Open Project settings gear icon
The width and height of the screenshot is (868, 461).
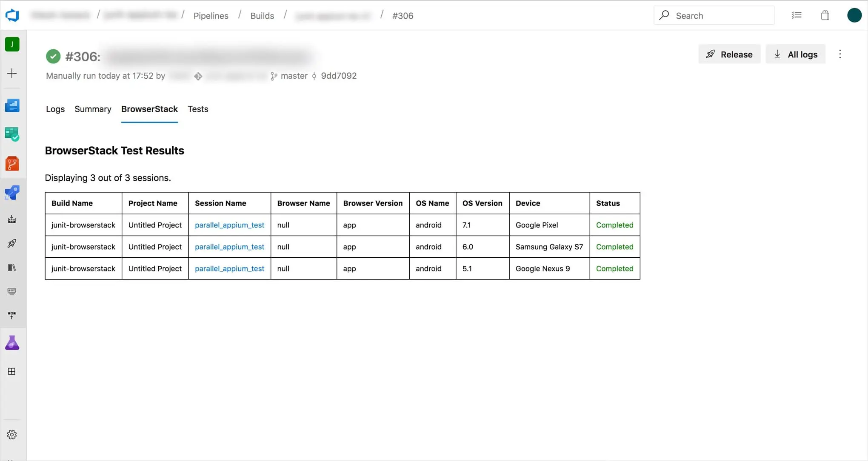point(12,435)
